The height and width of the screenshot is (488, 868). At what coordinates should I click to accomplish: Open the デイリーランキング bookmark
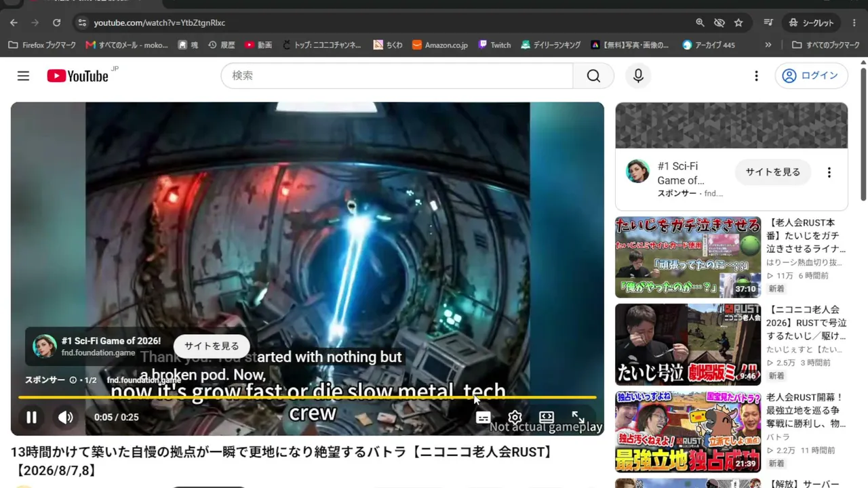(551, 45)
